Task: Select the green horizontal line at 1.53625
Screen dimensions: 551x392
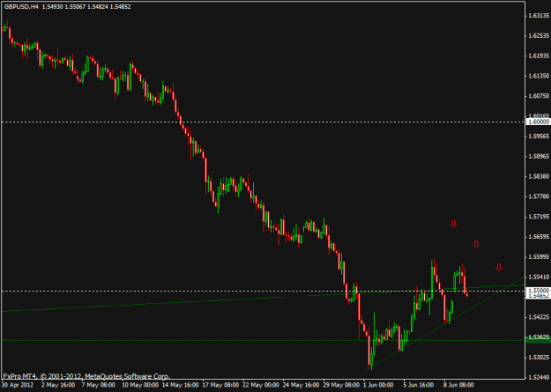Action: click(264, 340)
